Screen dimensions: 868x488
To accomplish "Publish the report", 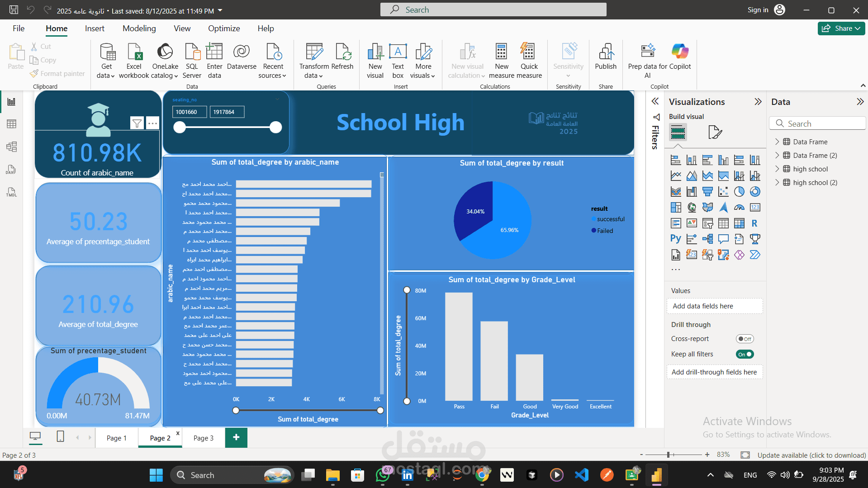I will [606, 57].
